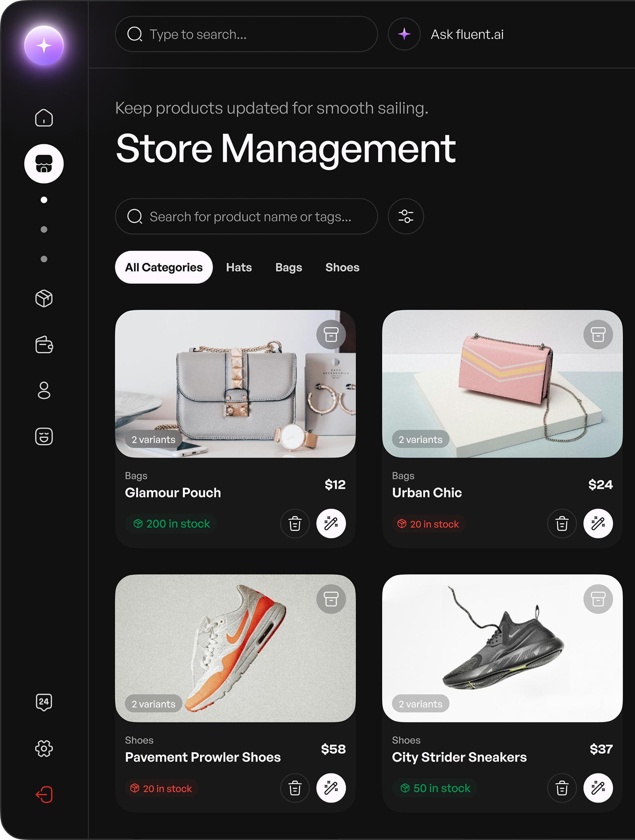
Task: Open the Home page in sidebar
Action: [44, 118]
